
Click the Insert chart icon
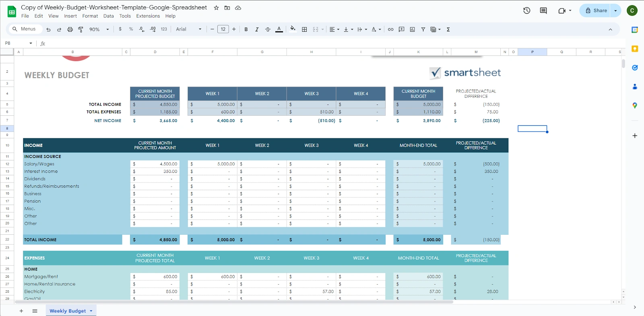pos(412,29)
